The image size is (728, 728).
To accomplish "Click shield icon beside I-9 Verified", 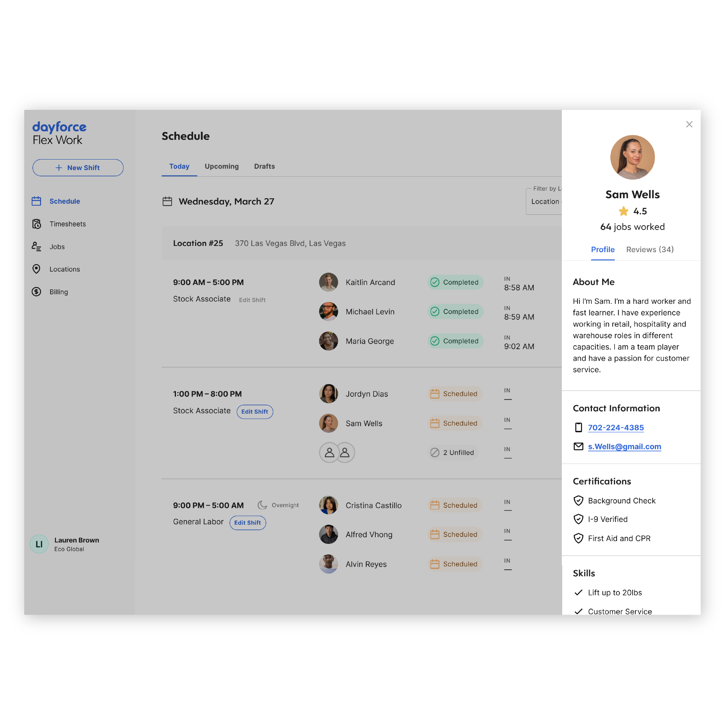I will pyautogui.click(x=579, y=519).
